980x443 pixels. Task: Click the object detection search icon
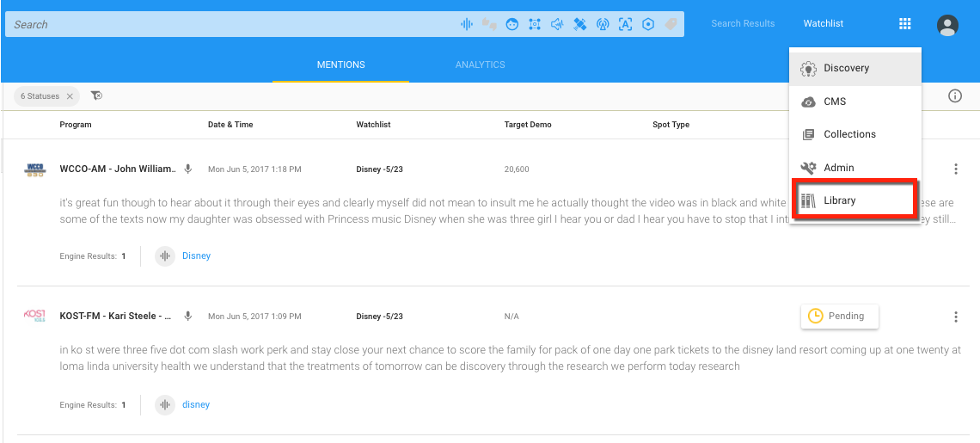point(535,24)
